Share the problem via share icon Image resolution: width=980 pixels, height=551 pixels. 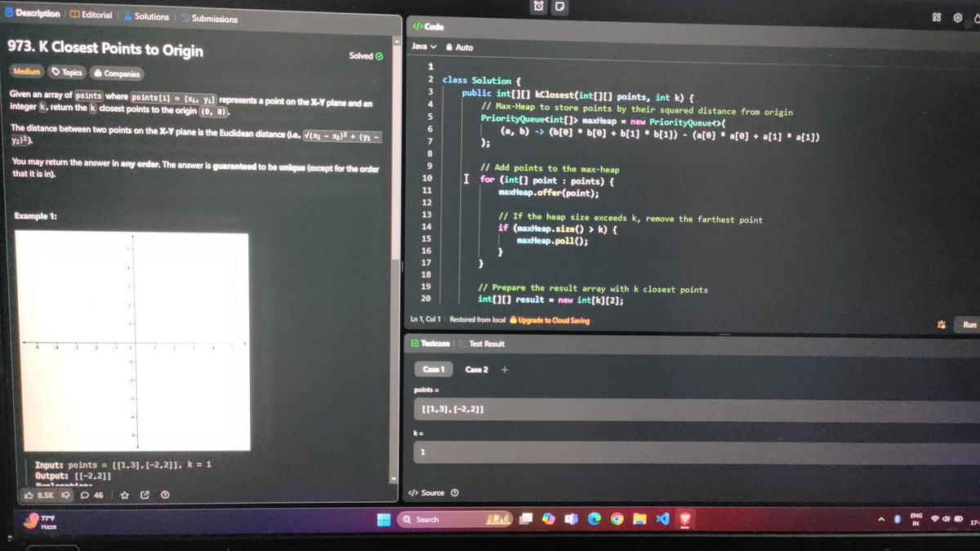[145, 495]
